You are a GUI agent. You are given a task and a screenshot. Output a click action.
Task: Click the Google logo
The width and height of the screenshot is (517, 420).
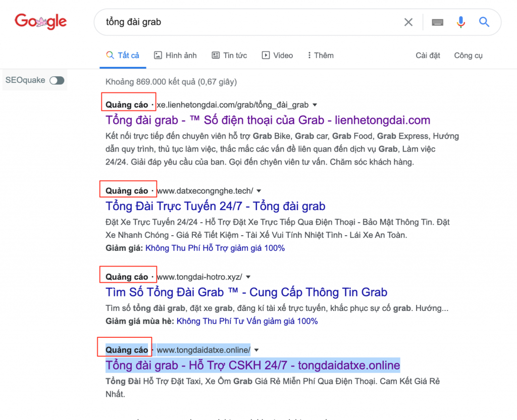40,21
